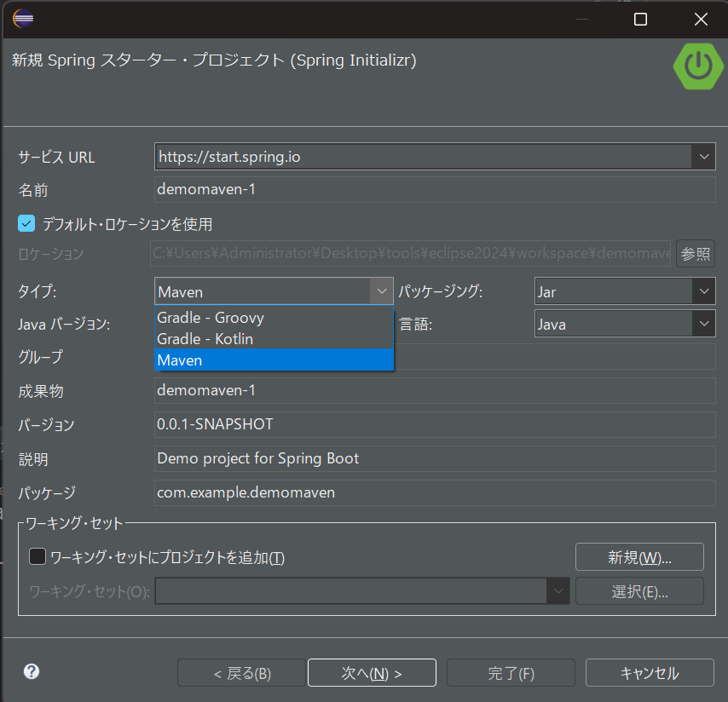This screenshot has width=728, height=702.
Task: Maximize the dialog window
Action: point(641,20)
